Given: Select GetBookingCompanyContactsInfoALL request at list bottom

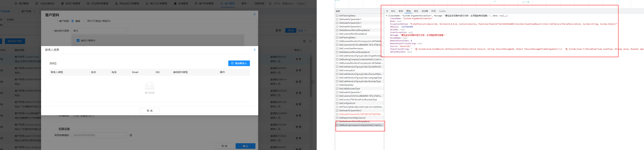Looking at the screenshot, I should 361,125.
